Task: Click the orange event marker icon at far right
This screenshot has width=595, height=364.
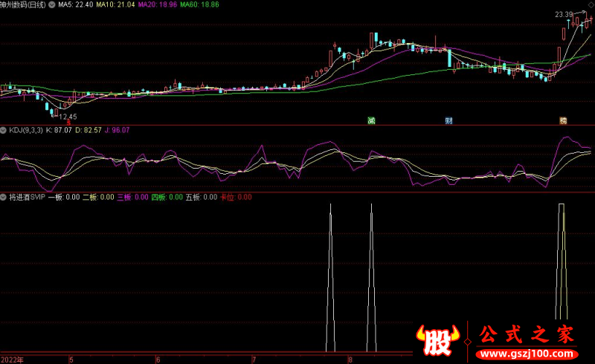Action: tap(563, 120)
